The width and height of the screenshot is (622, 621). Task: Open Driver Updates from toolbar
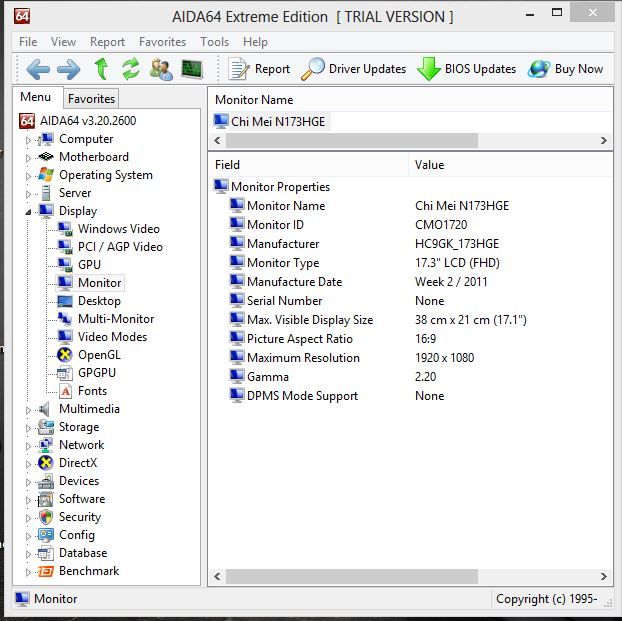tap(353, 69)
